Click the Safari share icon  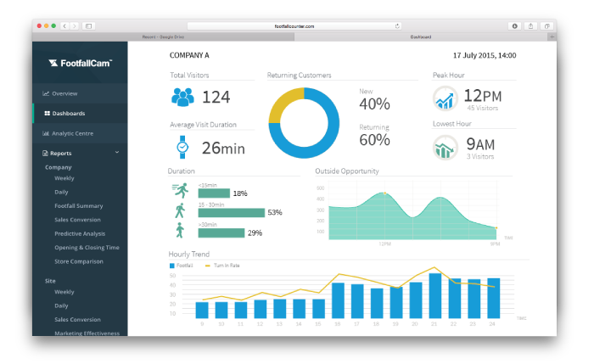(531, 26)
